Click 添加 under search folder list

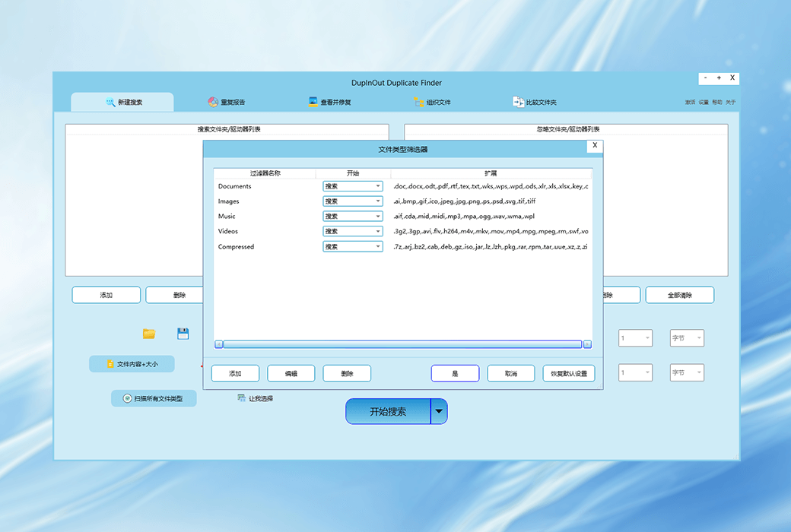[x=106, y=295]
